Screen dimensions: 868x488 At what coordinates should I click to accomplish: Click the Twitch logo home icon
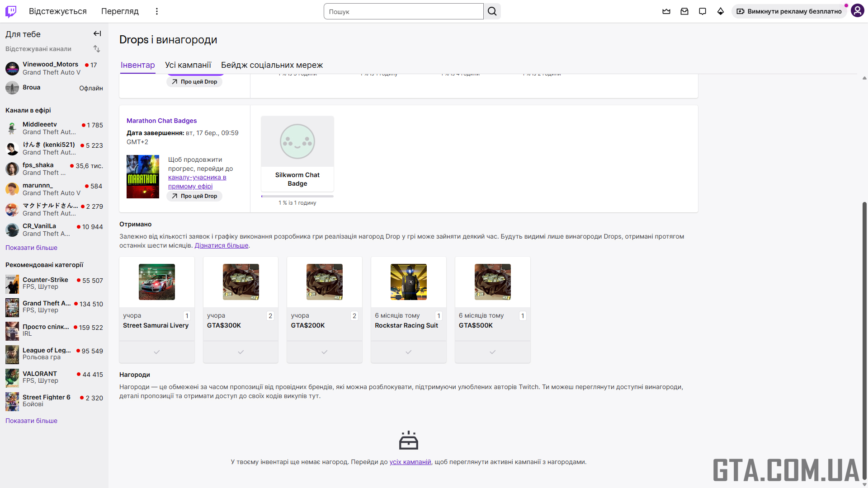11,11
